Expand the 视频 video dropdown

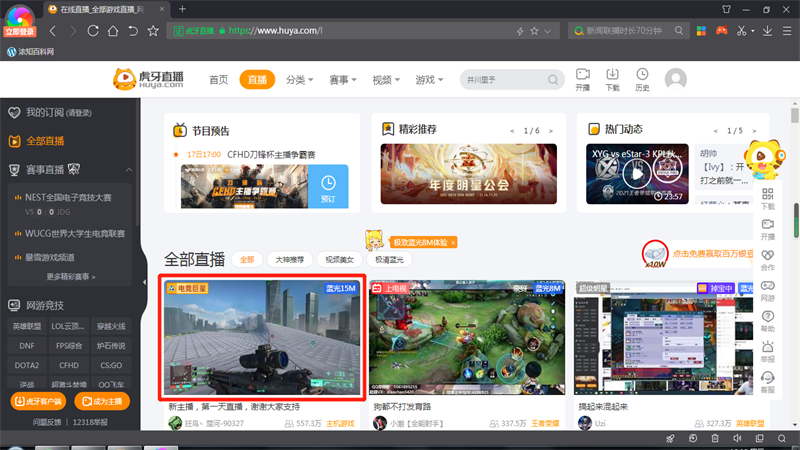[386, 80]
